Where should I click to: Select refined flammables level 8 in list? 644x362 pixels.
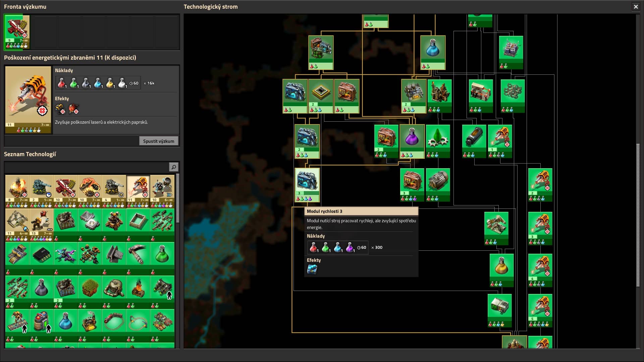pyautogui.click(x=17, y=191)
